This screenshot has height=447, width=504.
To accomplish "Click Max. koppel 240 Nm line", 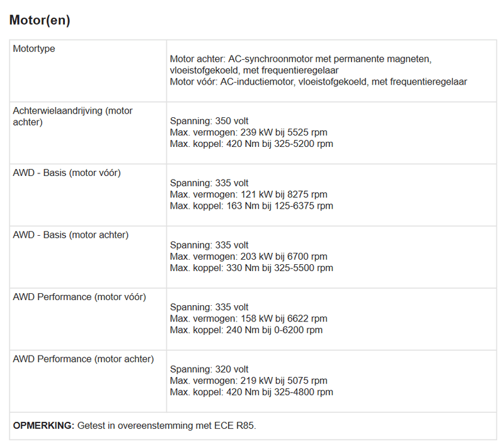I will (x=246, y=330).
